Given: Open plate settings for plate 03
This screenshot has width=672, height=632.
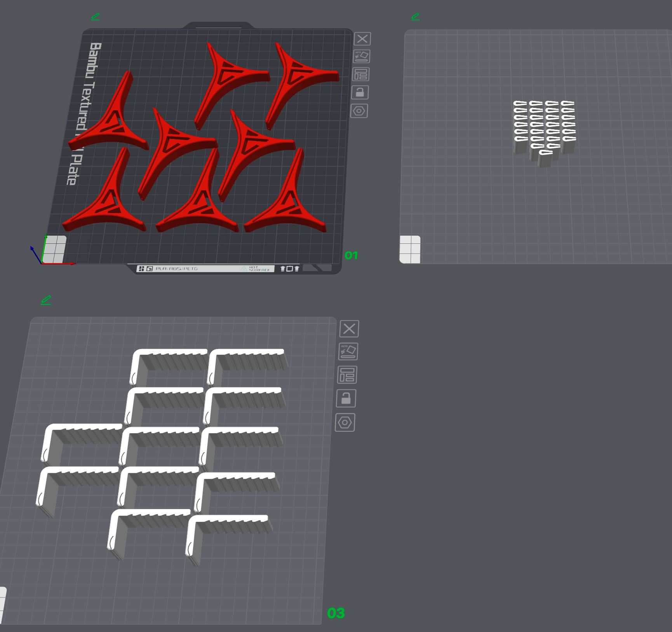Looking at the screenshot, I should (x=345, y=422).
